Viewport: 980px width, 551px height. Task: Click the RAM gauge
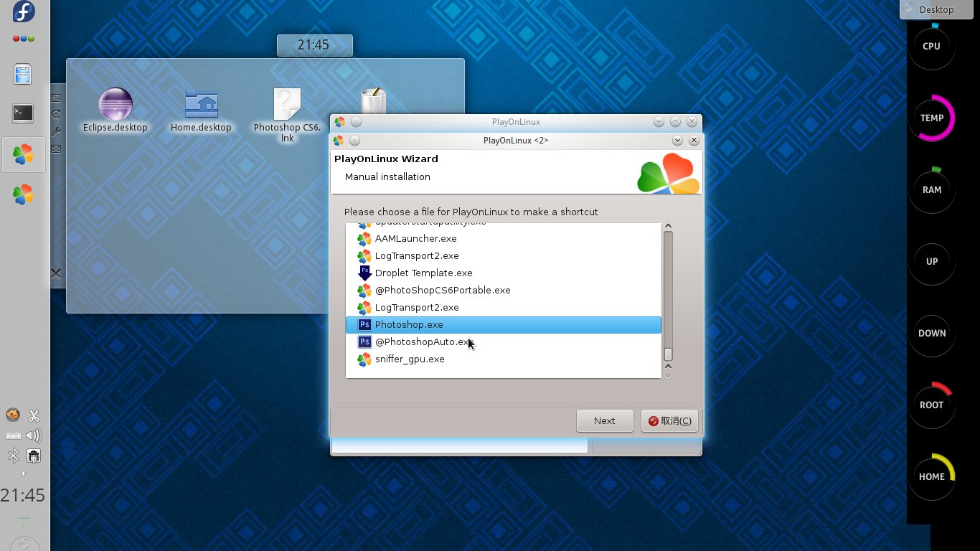click(x=931, y=189)
